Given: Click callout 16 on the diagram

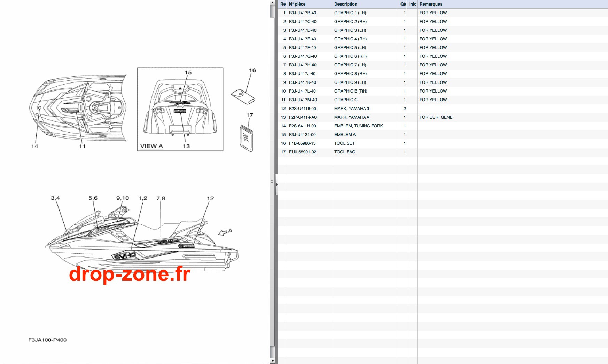Looking at the screenshot, I should tap(252, 70).
